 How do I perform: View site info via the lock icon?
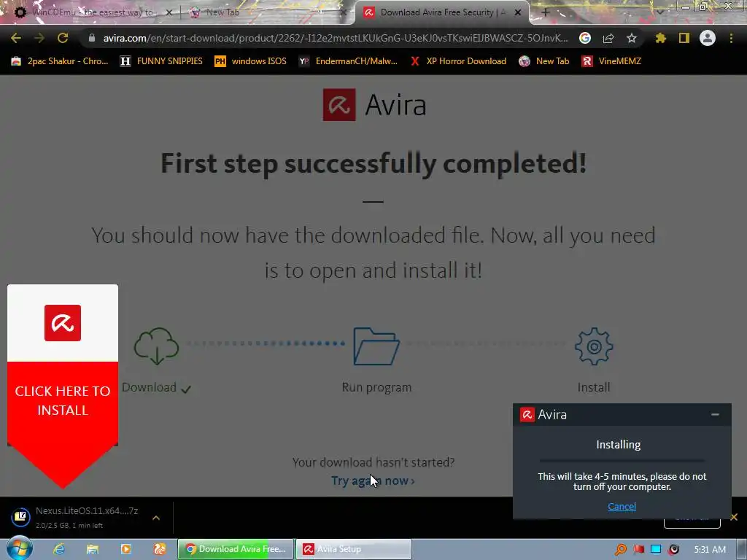(x=92, y=38)
